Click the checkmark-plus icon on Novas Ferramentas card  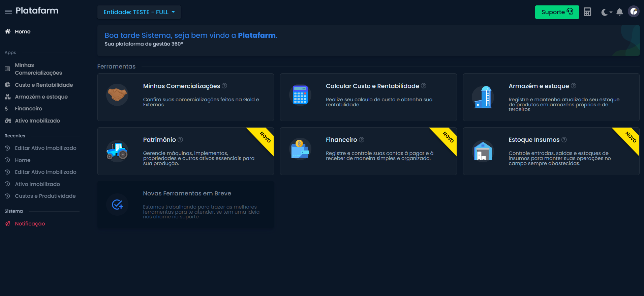click(x=117, y=205)
